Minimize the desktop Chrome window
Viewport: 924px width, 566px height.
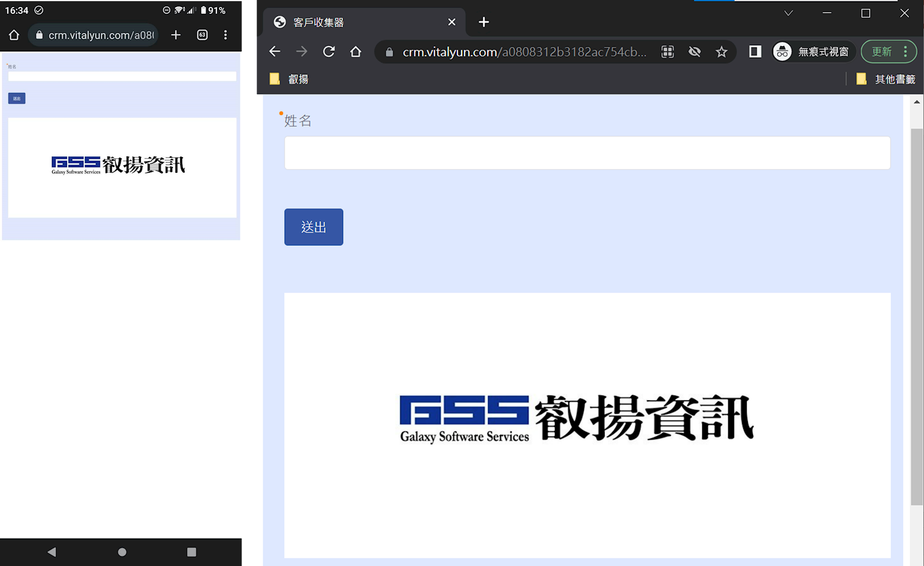pos(827,13)
